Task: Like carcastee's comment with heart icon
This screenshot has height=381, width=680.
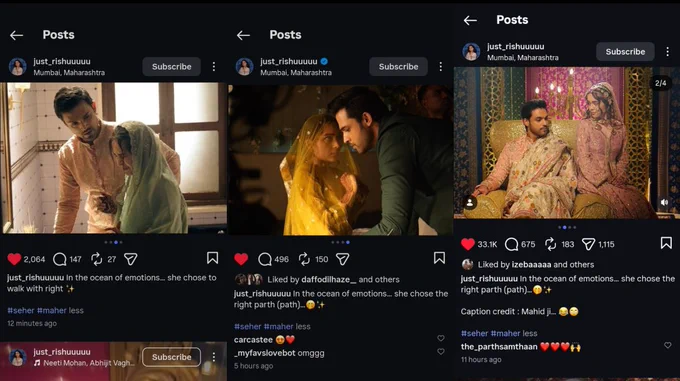Action: (441, 338)
